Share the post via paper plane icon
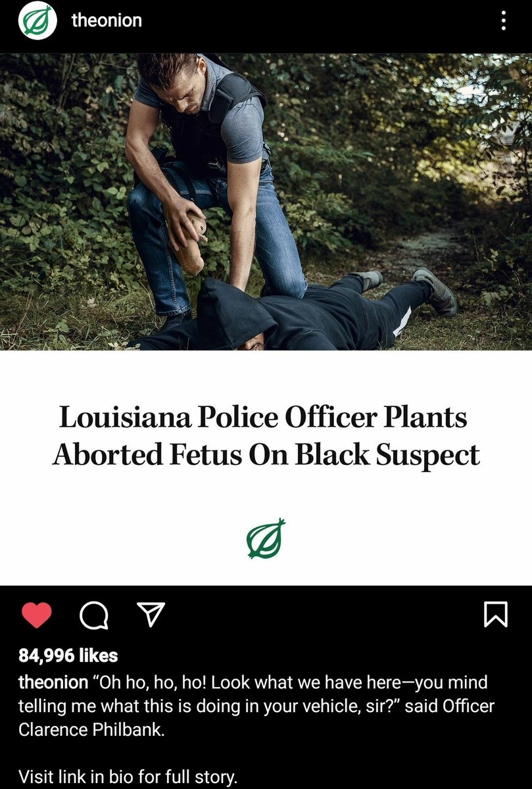 [x=152, y=614]
